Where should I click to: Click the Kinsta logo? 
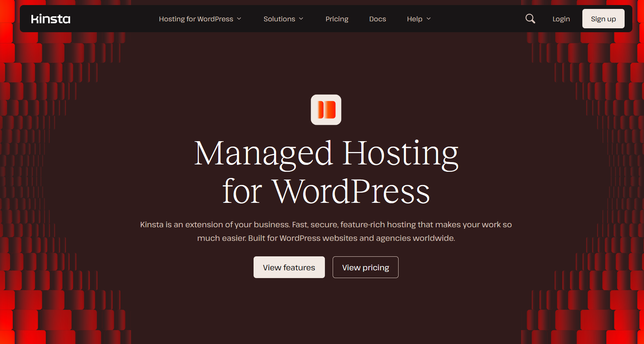pos(51,19)
